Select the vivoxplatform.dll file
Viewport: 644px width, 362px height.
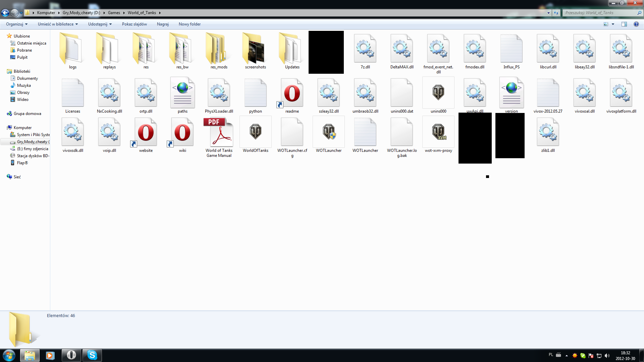tap(621, 95)
